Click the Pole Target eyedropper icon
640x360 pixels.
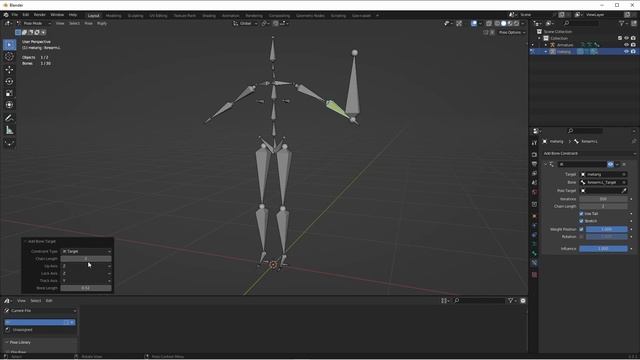click(624, 191)
